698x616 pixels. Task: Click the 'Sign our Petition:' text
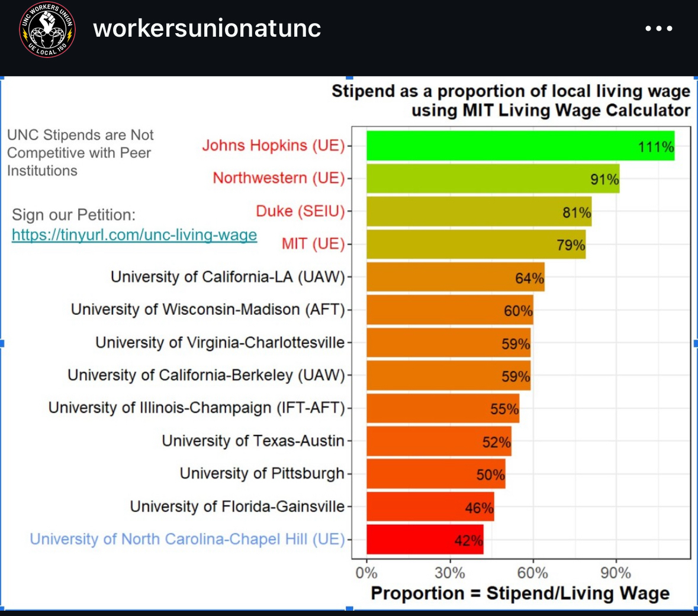tap(73, 215)
